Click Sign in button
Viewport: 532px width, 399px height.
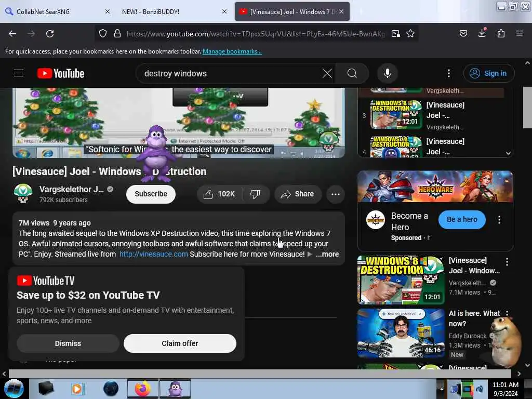[489, 73]
